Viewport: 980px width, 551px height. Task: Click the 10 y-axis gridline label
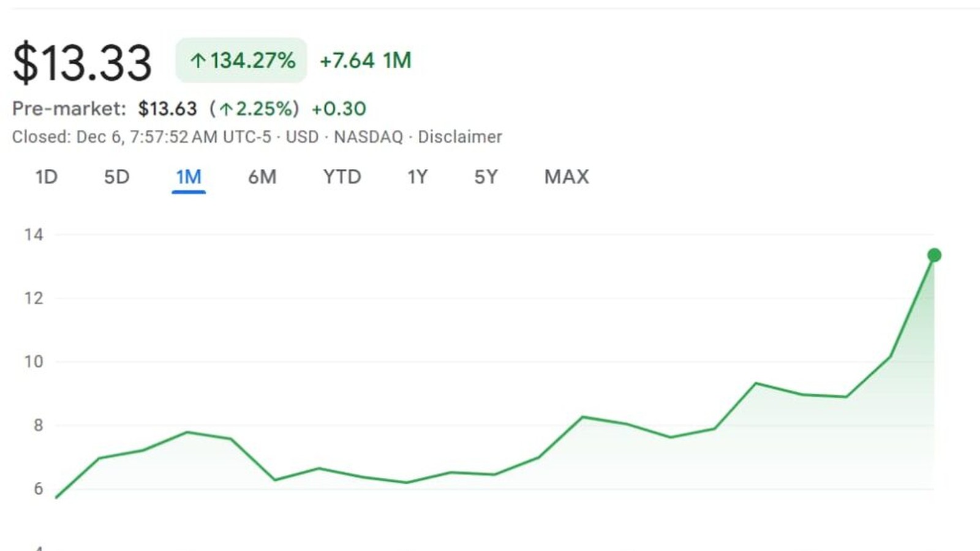coord(34,362)
